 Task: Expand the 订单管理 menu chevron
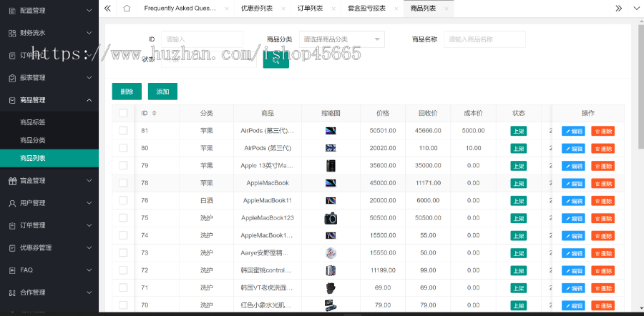coord(89,226)
